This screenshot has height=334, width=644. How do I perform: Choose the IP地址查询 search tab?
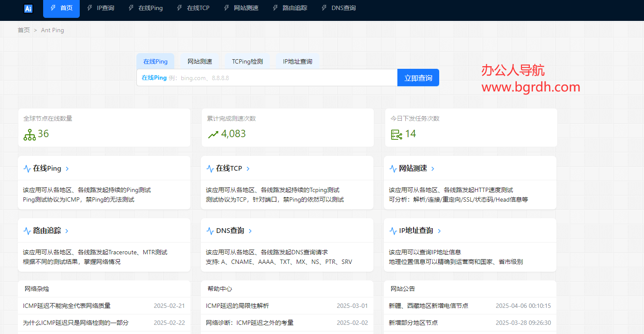point(298,61)
